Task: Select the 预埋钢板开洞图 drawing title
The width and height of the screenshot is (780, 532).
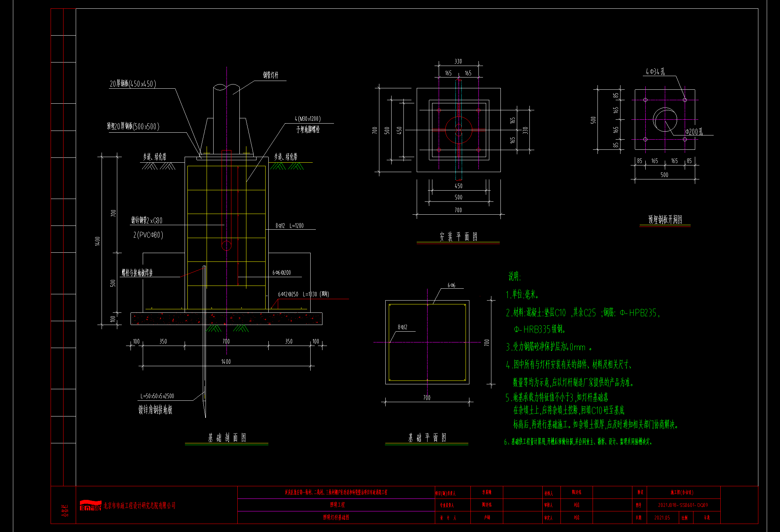Action: (x=665, y=220)
